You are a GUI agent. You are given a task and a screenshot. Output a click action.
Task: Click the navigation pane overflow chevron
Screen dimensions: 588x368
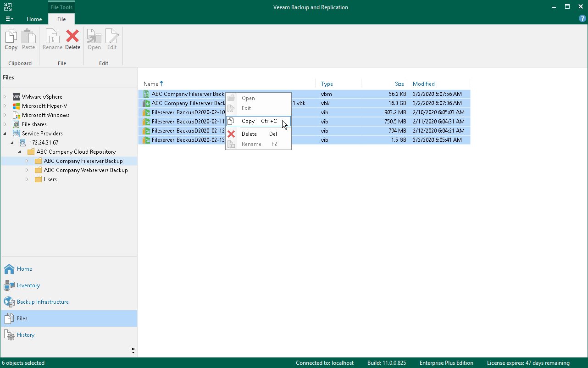[133, 350]
